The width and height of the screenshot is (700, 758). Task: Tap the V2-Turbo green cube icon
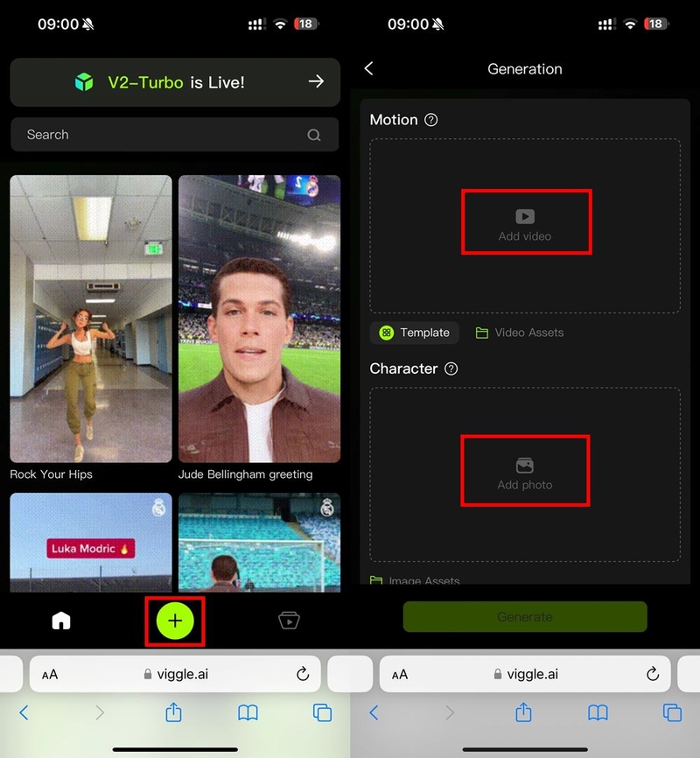coord(84,82)
